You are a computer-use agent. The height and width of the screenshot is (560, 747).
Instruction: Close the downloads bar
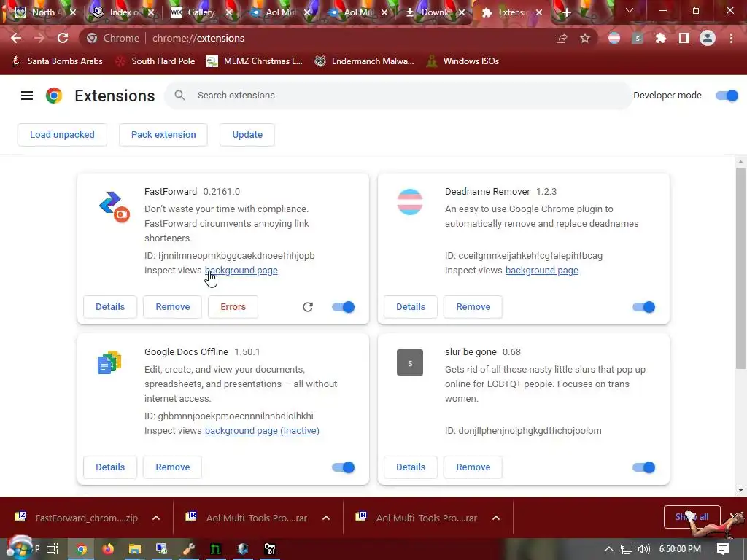735,517
